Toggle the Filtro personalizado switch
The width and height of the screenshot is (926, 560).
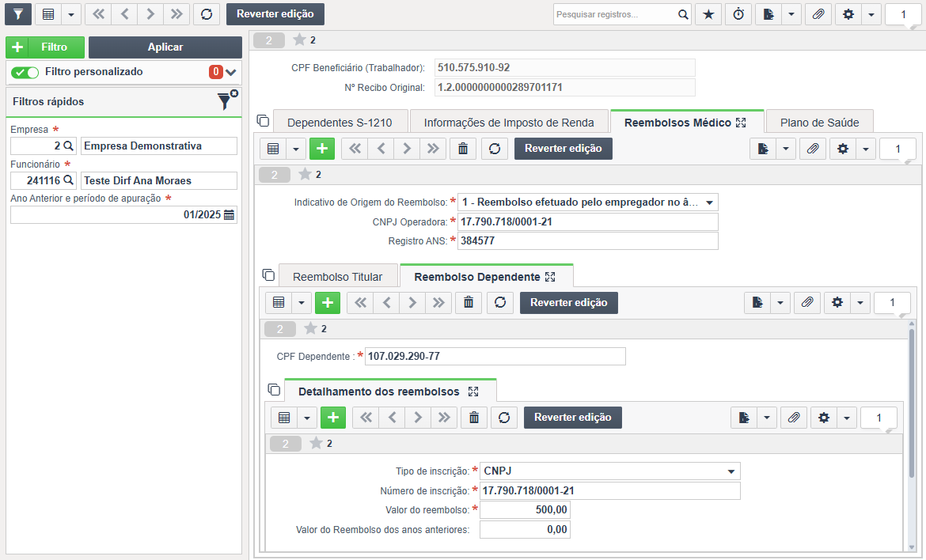[25, 72]
